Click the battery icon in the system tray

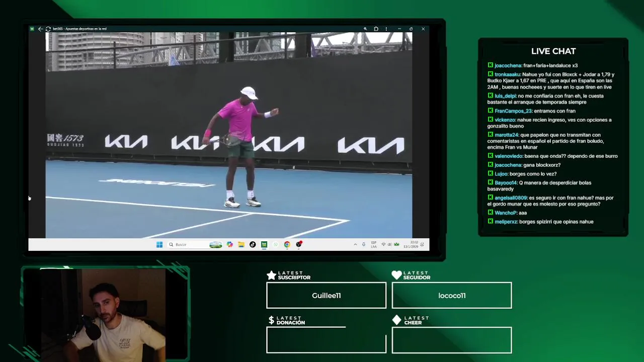click(396, 244)
